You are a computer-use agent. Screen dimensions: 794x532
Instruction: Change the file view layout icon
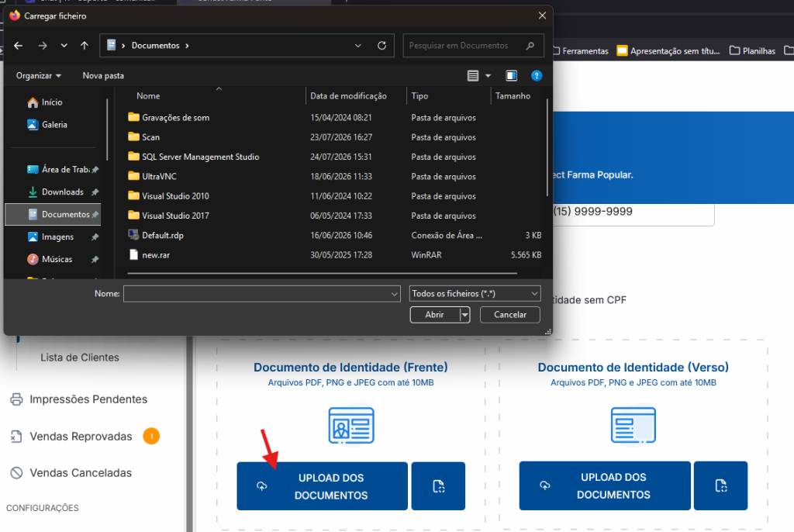[x=473, y=75]
